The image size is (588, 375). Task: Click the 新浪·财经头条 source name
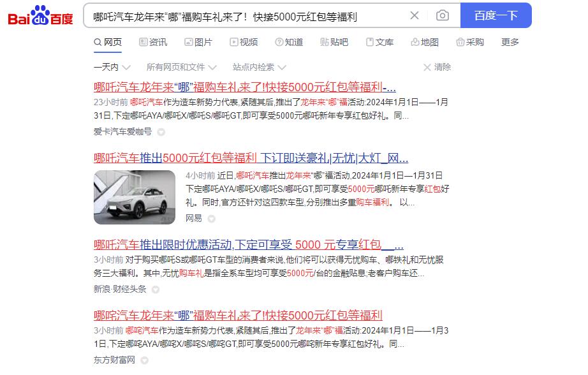tap(120, 289)
